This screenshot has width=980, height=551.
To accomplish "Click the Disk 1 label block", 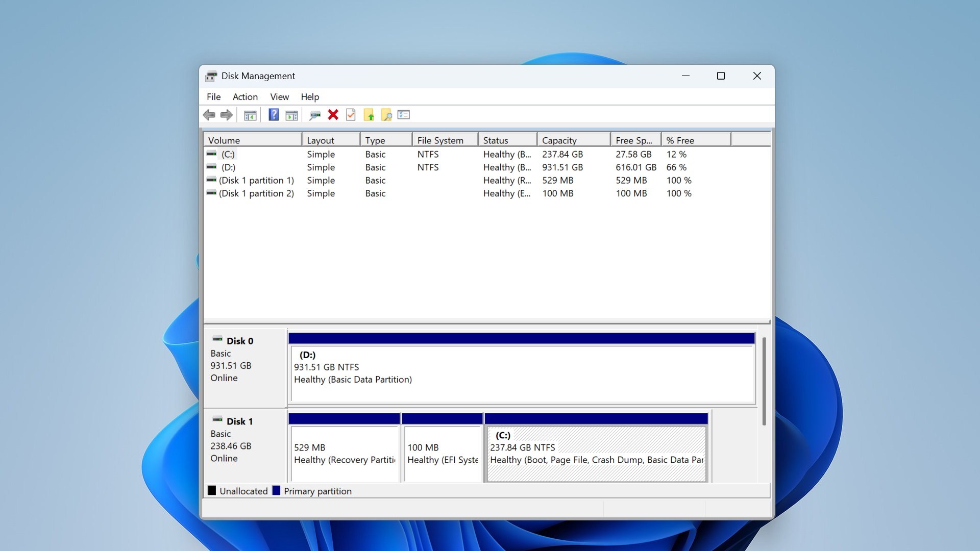I will [246, 445].
